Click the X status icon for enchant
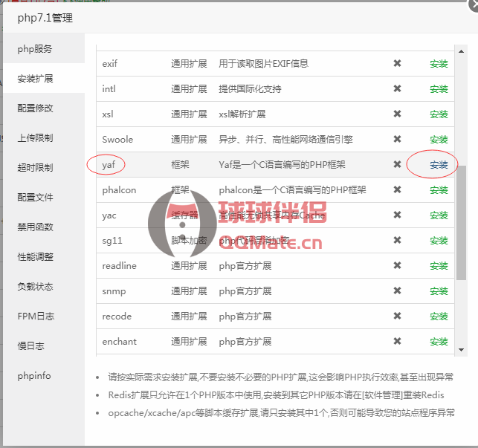 click(x=397, y=342)
